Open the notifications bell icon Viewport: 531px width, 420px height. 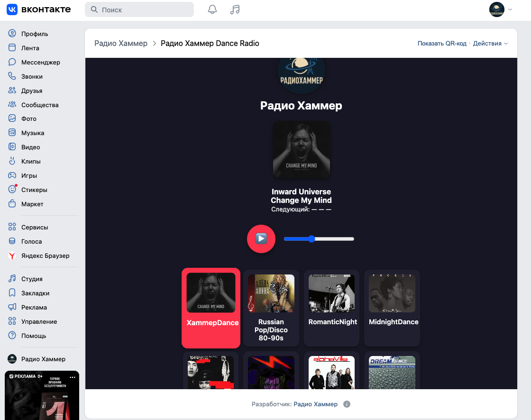tap(212, 9)
